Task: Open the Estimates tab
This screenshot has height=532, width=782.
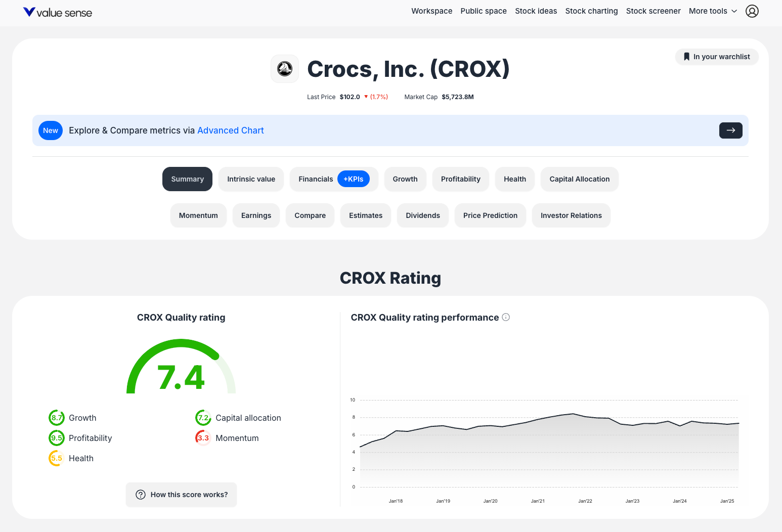Action: point(366,215)
